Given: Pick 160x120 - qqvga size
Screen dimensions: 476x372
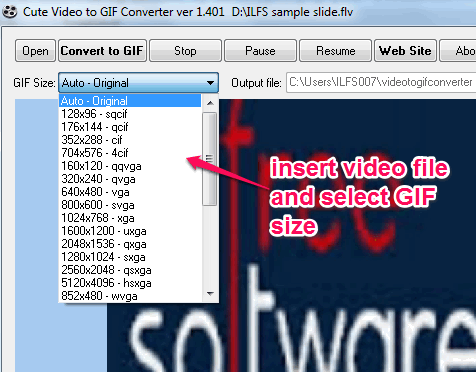Looking at the screenshot, I should [x=130, y=166].
